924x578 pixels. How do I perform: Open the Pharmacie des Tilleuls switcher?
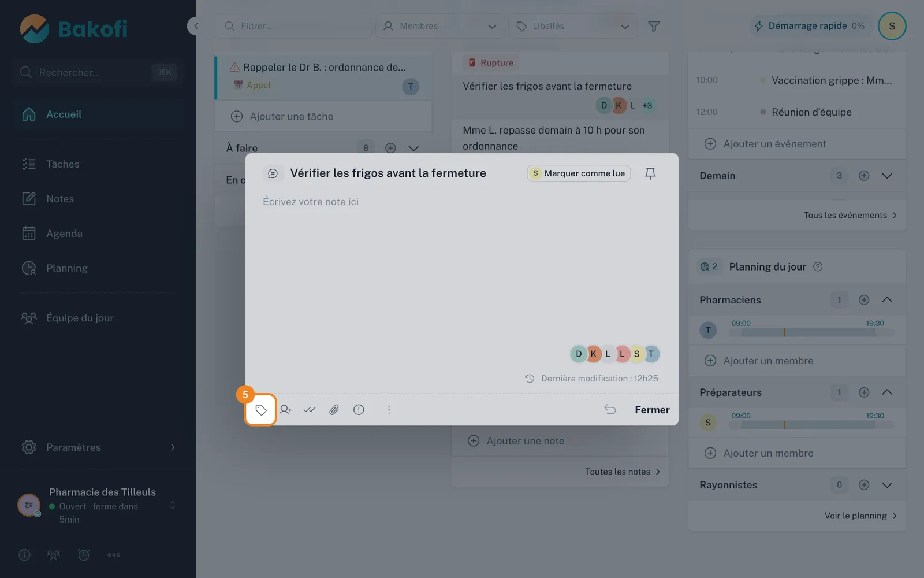point(98,505)
